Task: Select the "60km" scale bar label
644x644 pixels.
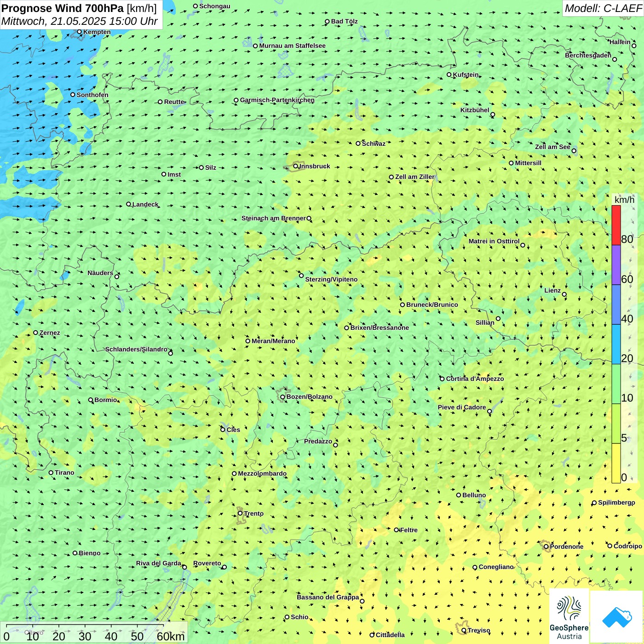Action: 171,636
